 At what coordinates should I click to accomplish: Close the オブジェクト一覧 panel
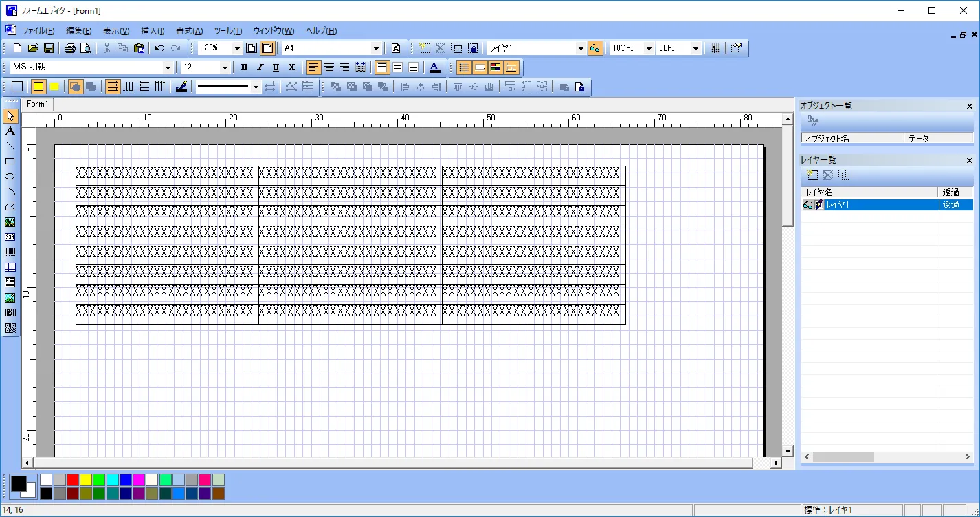point(970,106)
